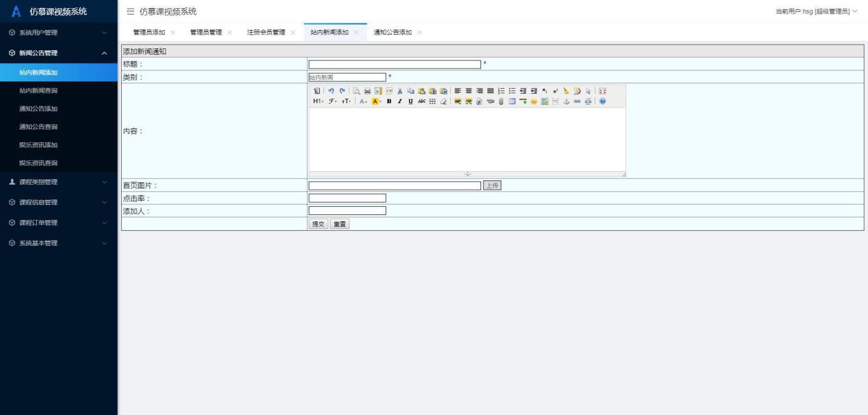Click the italic I icon
Image resolution: width=868 pixels, height=415 pixels.
point(399,101)
